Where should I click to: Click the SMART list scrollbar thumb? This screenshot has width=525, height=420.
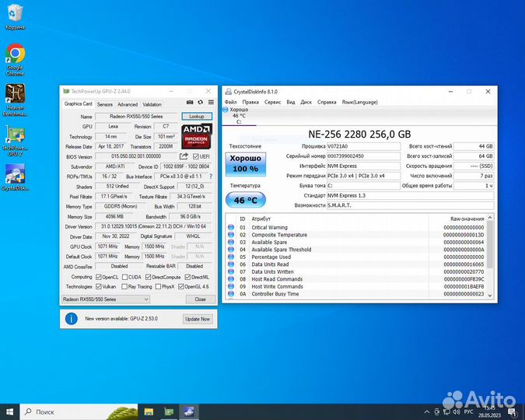click(490, 244)
